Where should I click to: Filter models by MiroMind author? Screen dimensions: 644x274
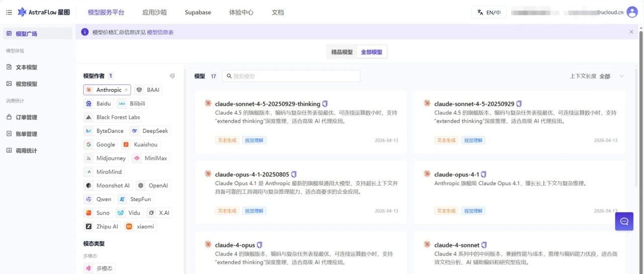pyautogui.click(x=104, y=172)
